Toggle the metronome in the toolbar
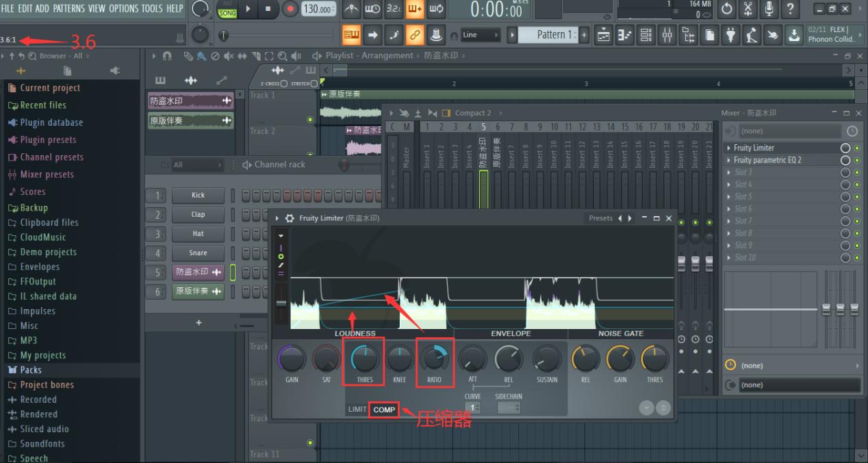868x463 pixels. (351, 10)
